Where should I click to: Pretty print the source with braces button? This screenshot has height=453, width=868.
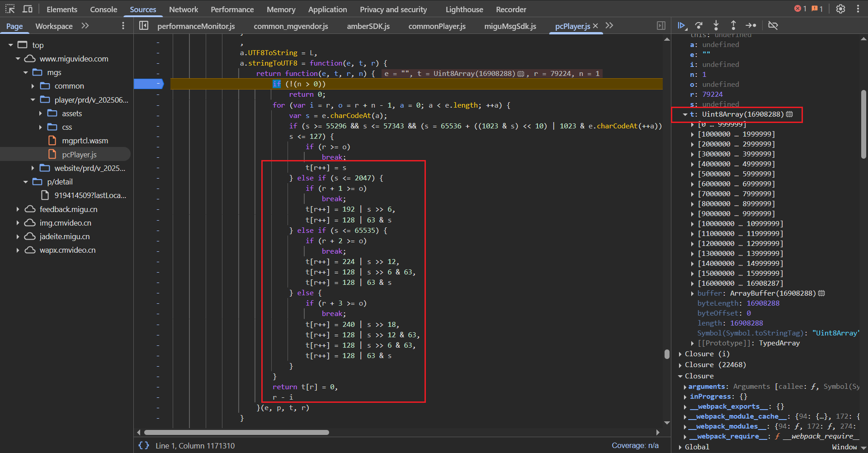144,445
